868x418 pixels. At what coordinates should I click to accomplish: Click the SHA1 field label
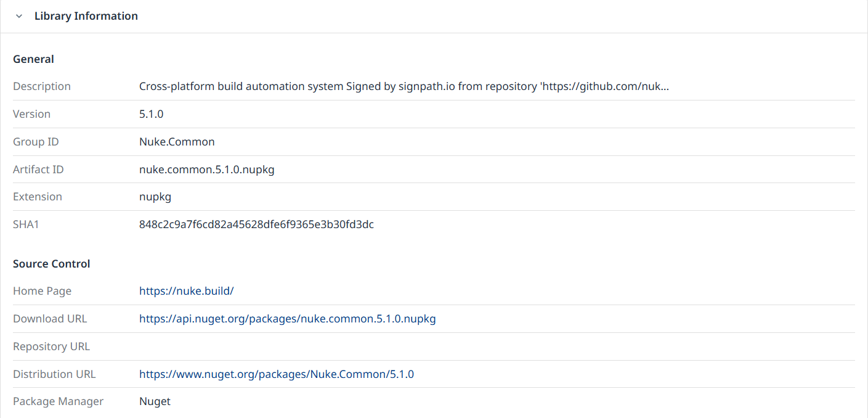[26, 224]
